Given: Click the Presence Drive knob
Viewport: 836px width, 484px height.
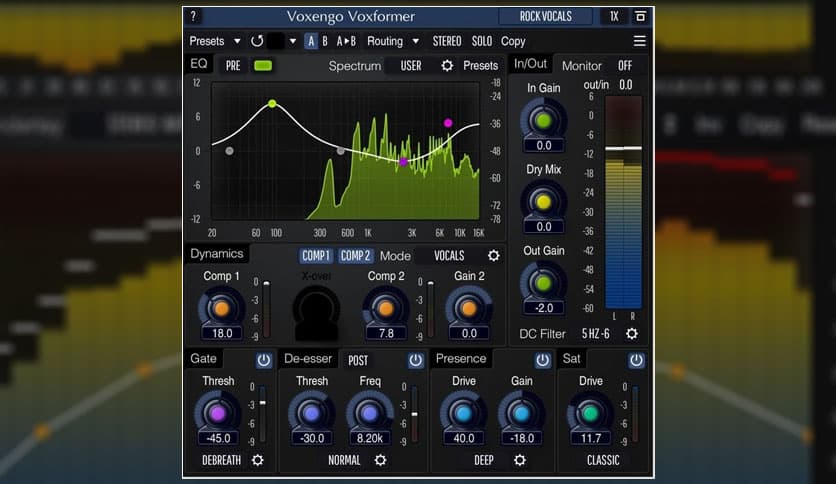Looking at the screenshot, I should (x=463, y=414).
